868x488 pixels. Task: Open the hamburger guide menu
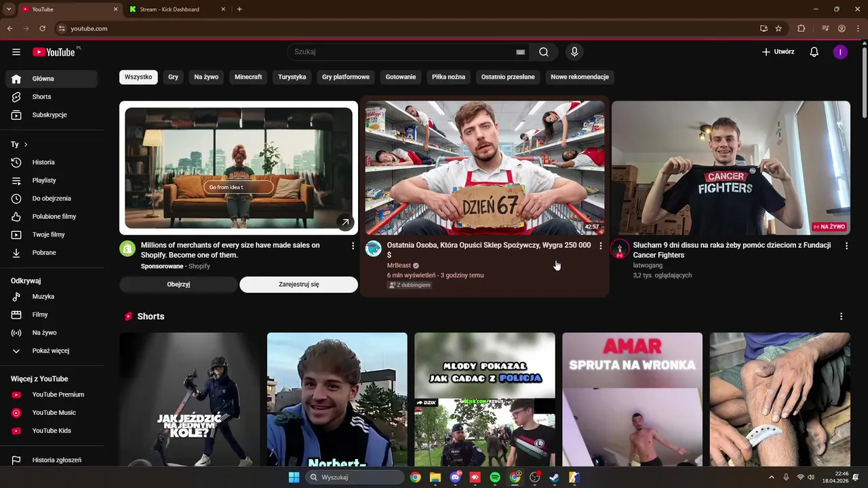pyautogui.click(x=16, y=52)
